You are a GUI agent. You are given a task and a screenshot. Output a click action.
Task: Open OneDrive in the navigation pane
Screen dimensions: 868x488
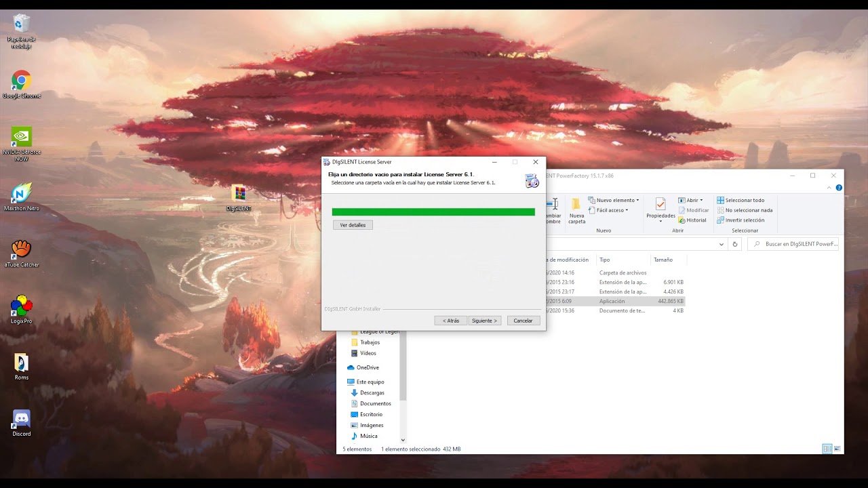click(363, 367)
